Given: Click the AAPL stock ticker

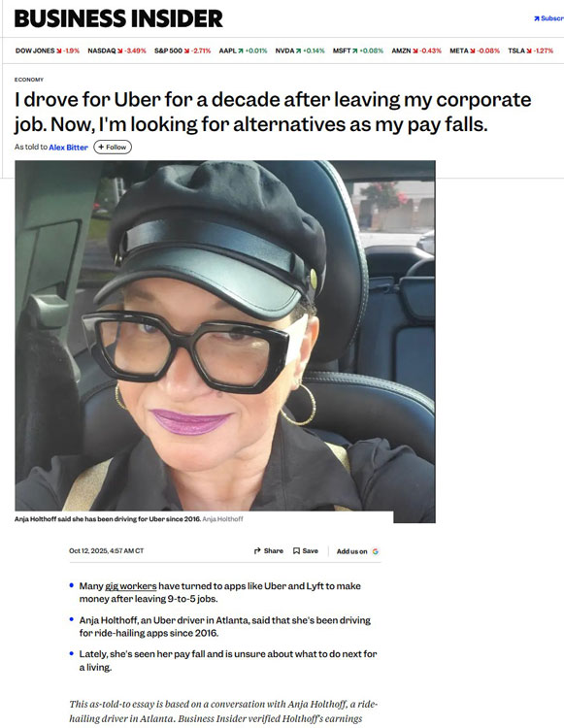Looking at the screenshot, I should click(244, 50).
